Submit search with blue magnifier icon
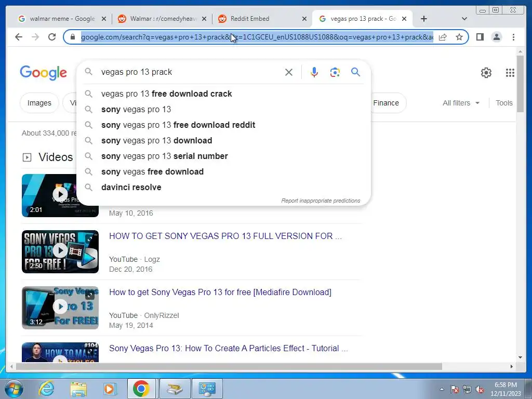532x399 pixels. [x=355, y=72]
